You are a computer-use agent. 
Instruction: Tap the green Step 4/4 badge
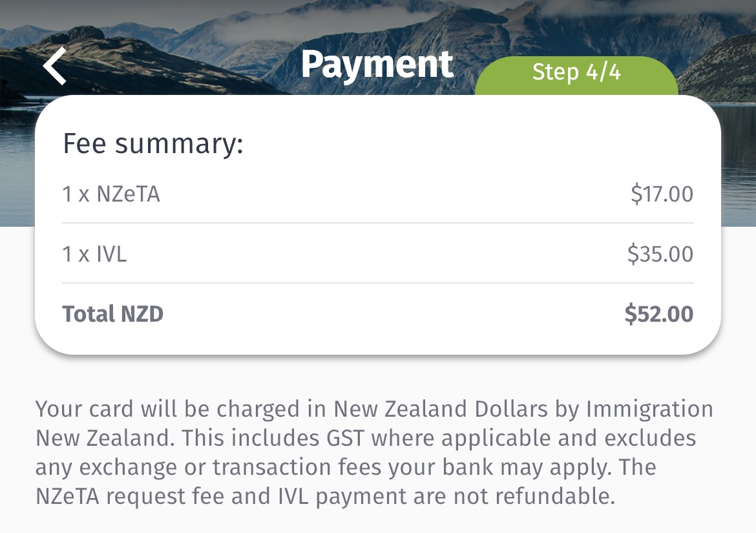click(576, 72)
